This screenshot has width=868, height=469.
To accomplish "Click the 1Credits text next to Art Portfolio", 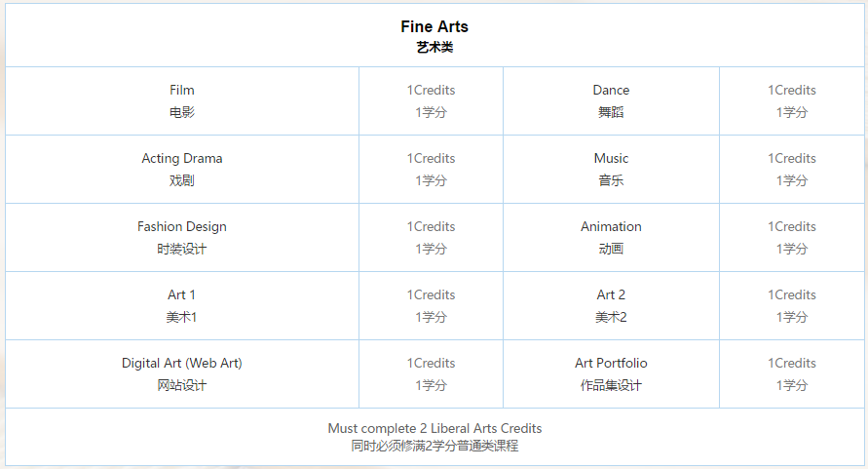I will [792, 364].
